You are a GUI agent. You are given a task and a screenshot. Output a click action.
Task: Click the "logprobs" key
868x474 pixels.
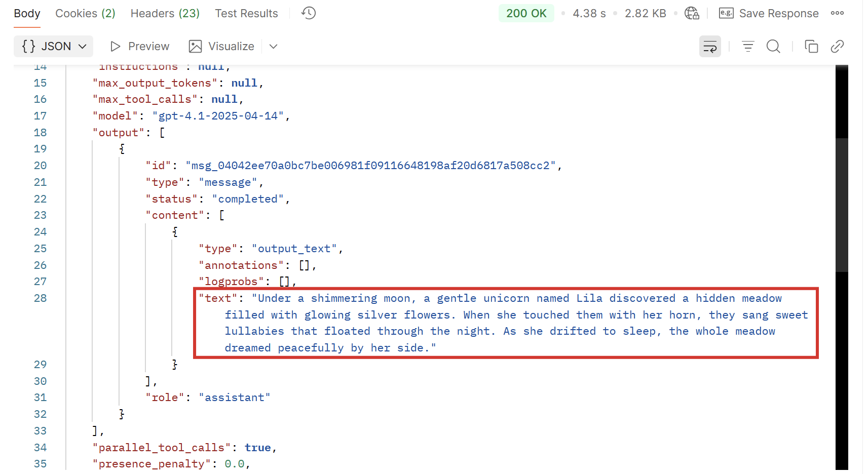pos(231,282)
